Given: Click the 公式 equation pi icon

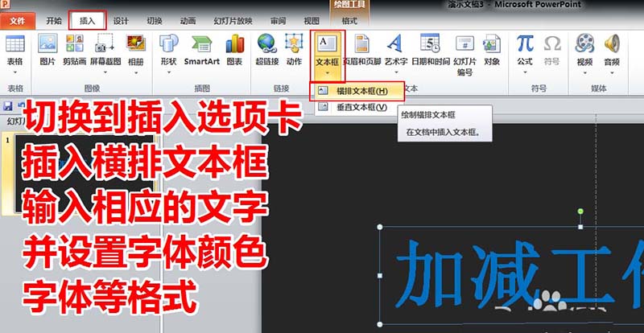Looking at the screenshot, I should pos(525,44).
